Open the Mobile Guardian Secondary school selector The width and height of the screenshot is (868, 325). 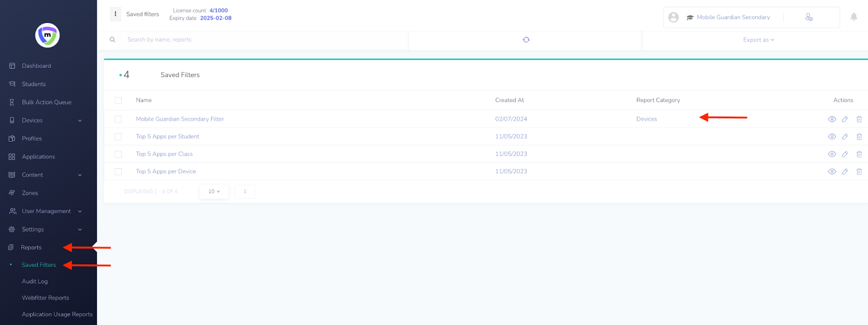coord(733,17)
